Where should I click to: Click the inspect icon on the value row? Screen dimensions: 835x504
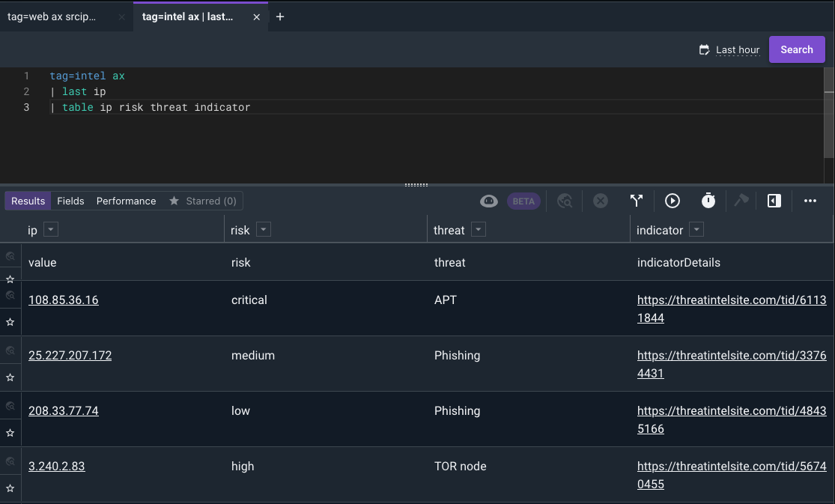coord(10,256)
